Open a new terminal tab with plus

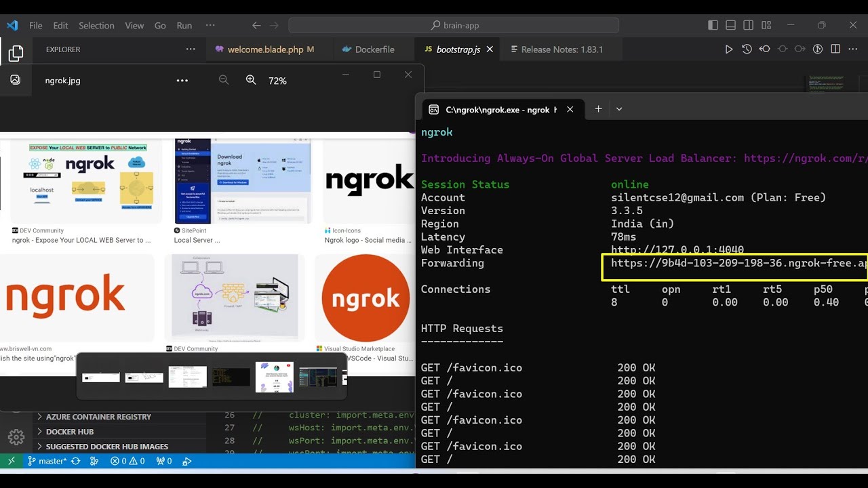(598, 109)
